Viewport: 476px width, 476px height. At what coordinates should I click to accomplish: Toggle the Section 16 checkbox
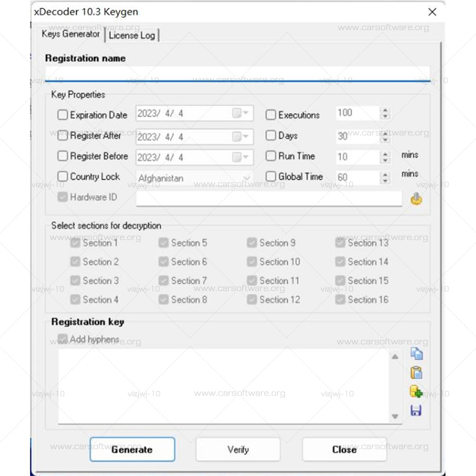[x=340, y=299]
